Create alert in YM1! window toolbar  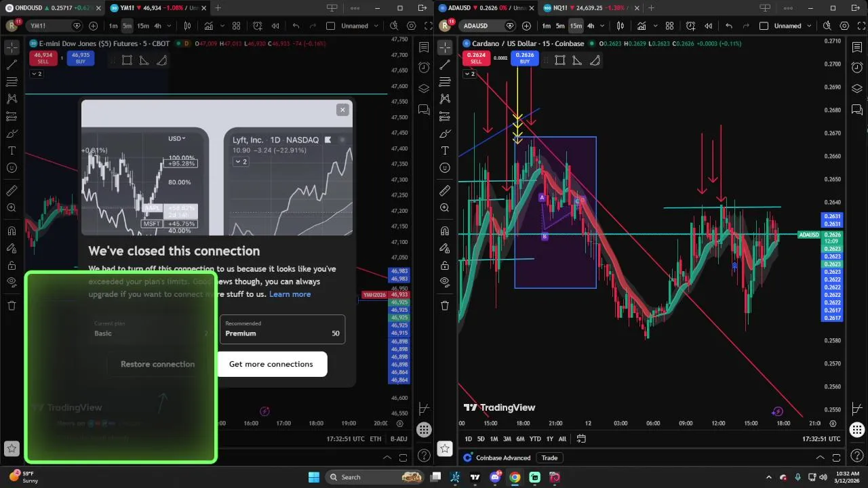[258, 26]
